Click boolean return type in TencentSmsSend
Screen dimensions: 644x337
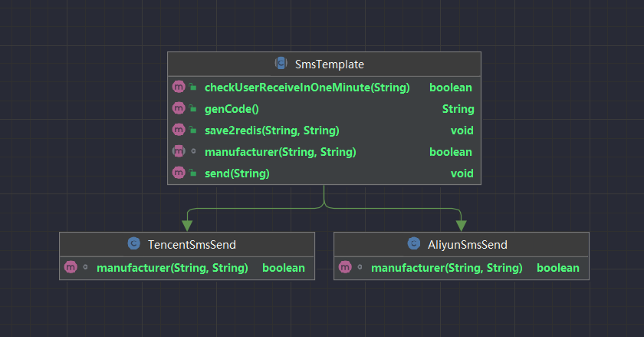284,268
